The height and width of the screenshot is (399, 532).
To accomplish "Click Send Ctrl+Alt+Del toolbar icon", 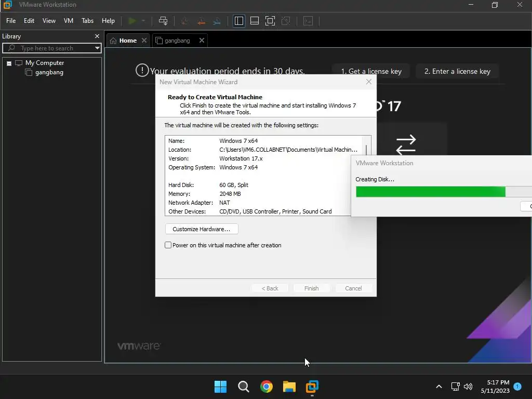I will pos(163,21).
